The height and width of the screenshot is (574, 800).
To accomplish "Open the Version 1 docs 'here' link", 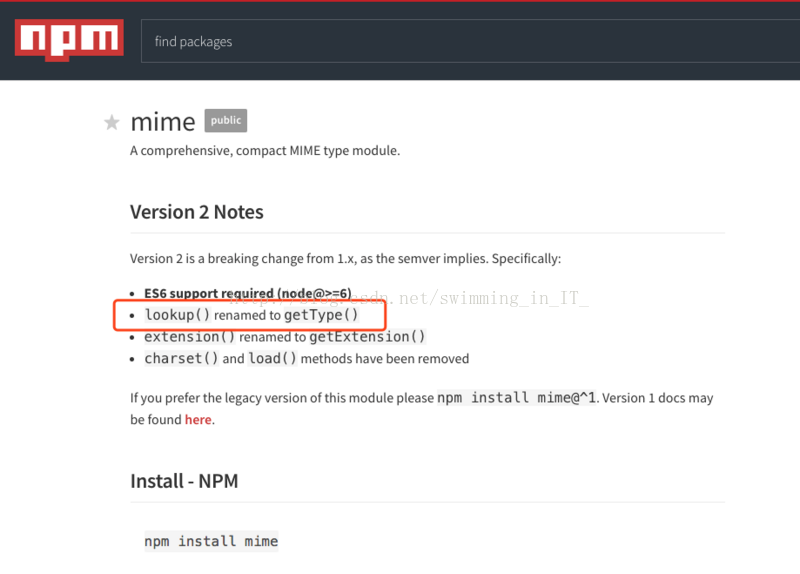I will 197,420.
